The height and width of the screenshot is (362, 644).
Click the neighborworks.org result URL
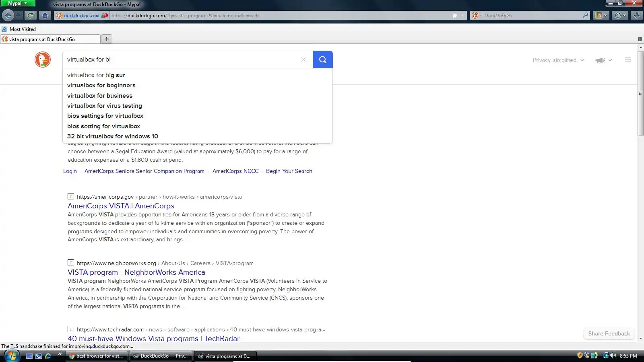click(165, 263)
